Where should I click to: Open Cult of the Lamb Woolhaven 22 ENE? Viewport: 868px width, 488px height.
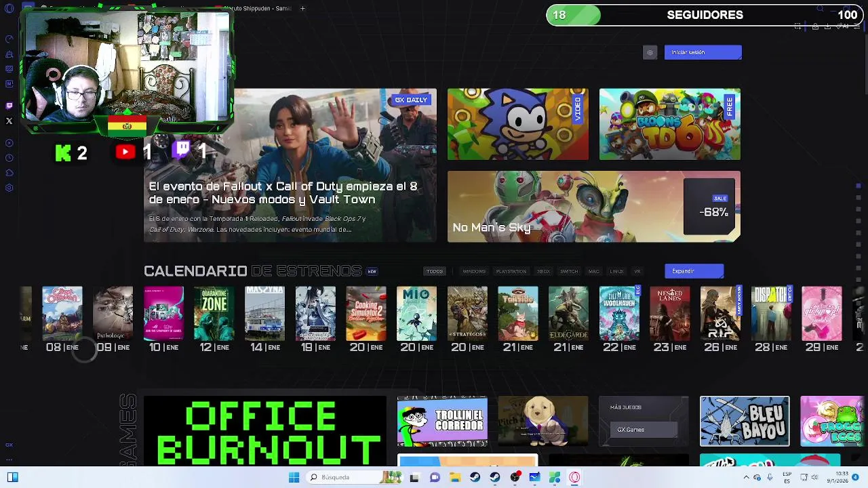619,314
